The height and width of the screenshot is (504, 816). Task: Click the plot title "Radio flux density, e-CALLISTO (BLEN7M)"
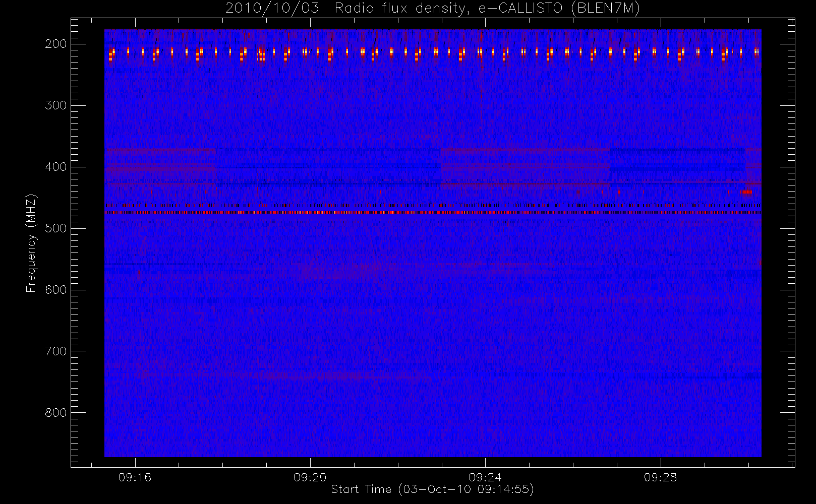487,9
